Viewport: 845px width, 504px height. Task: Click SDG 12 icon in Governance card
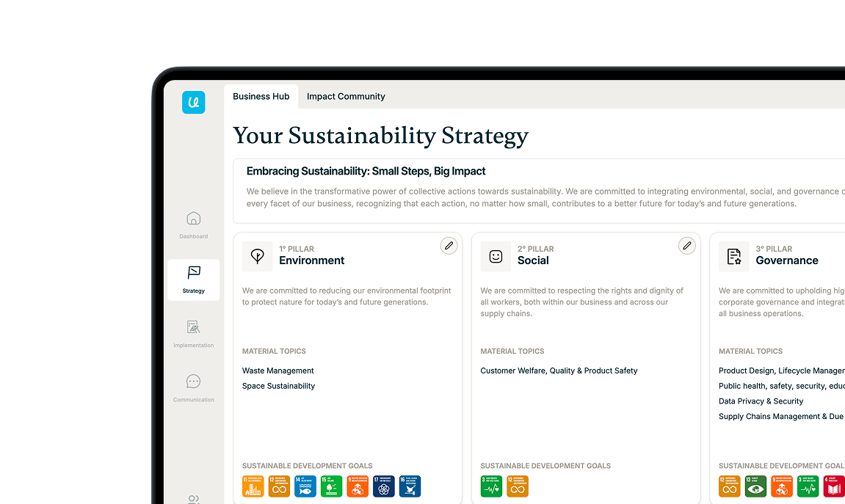tap(730, 486)
